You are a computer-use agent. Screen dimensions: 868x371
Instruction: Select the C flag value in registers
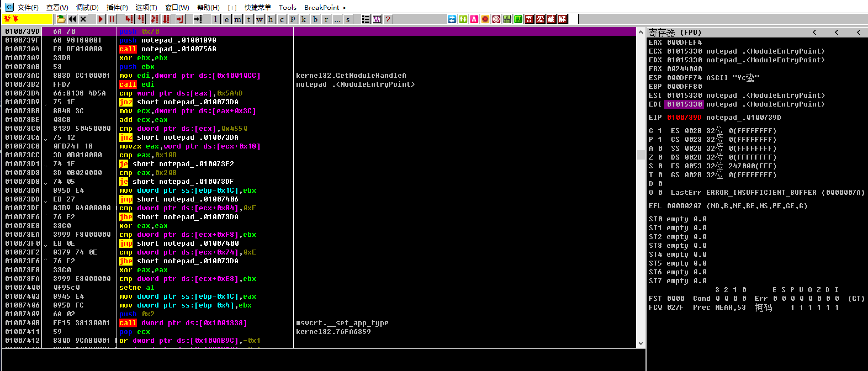(660, 131)
